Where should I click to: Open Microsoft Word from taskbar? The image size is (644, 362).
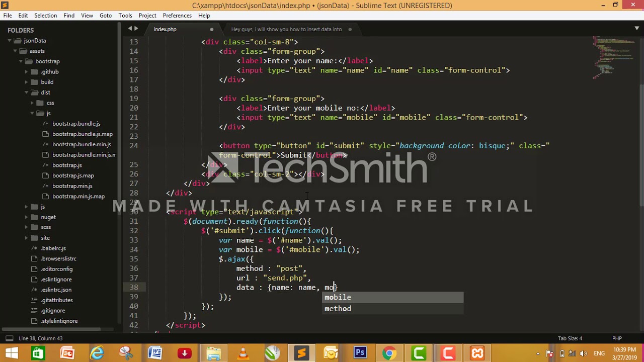click(x=155, y=353)
